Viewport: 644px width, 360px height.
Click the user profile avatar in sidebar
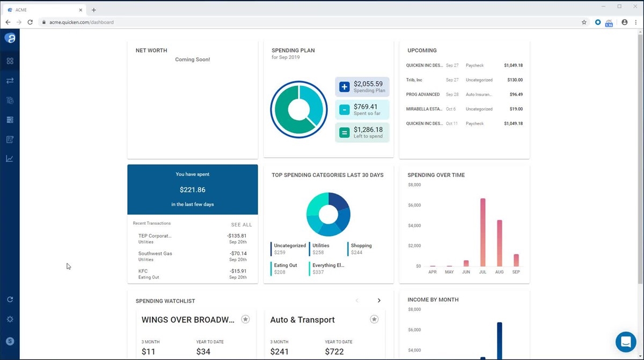pyautogui.click(x=10, y=341)
